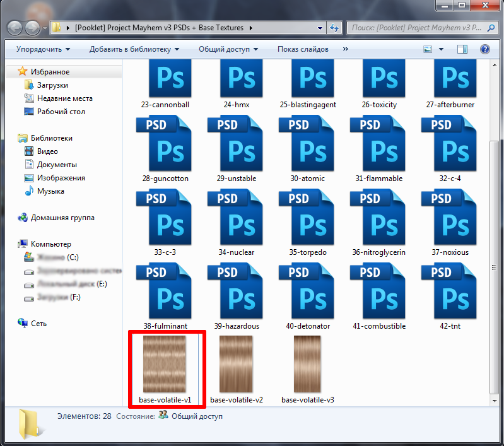This screenshot has height=446, width=504.
Task: Open the view options dropdown arrow
Action: pos(442,49)
